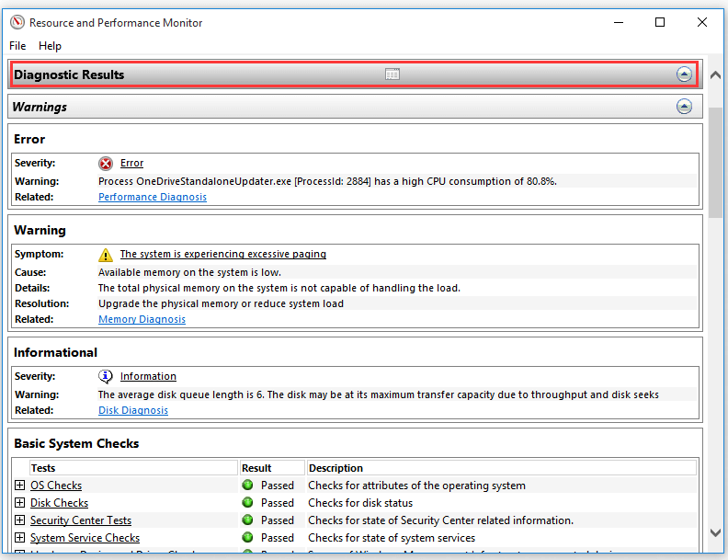
Task: Expand the Disk Checks tree node
Action: coord(19,502)
